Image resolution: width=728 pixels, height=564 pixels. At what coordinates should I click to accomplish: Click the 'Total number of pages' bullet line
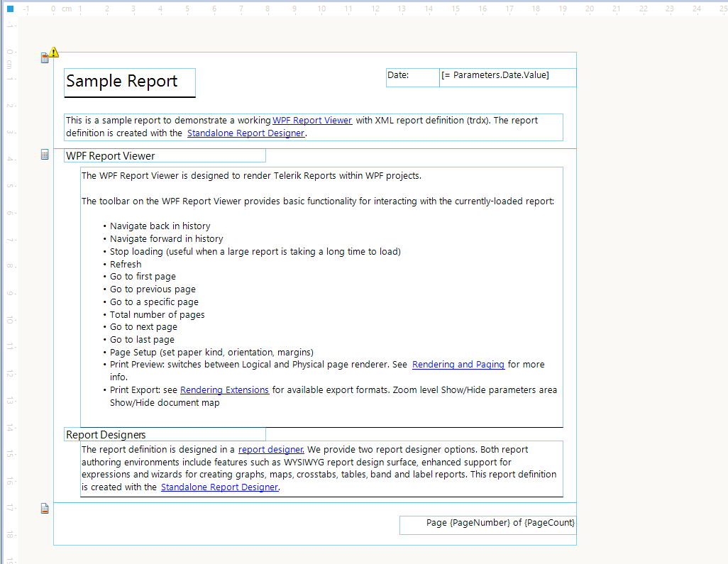point(157,315)
